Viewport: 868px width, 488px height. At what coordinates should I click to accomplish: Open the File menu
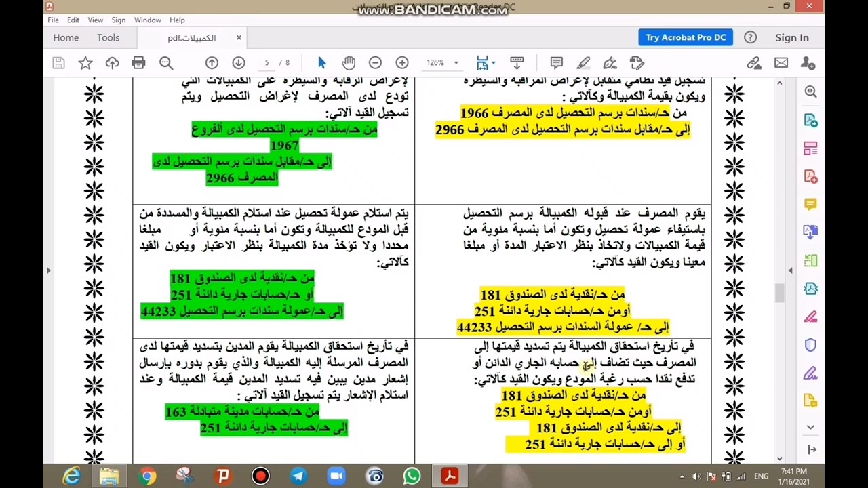[x=53, y=20]
